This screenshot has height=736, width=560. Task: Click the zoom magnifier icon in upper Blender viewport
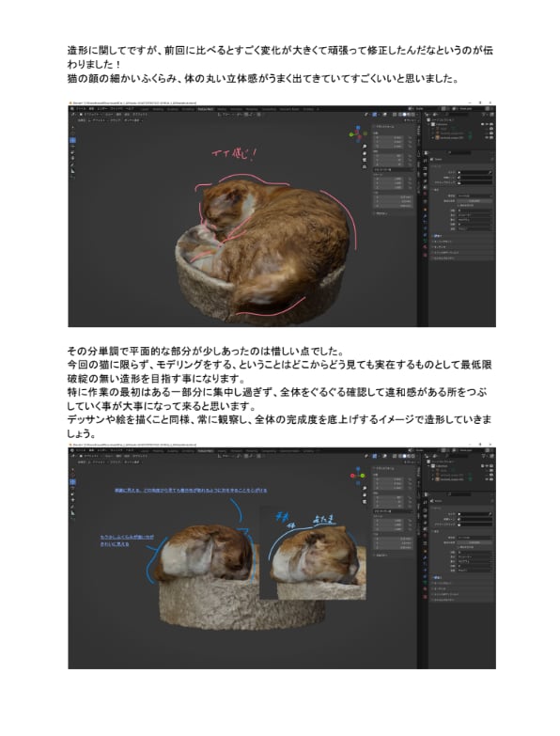(x=365, y=147)
